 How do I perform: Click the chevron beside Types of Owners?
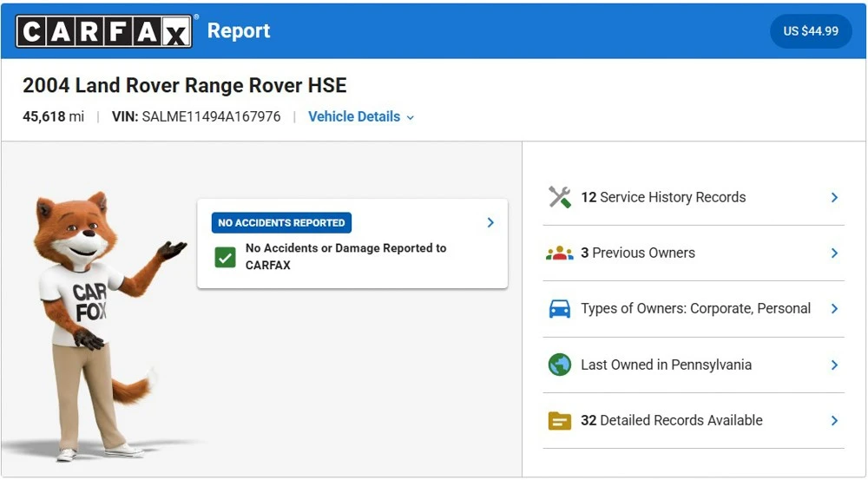click(834, 309)
